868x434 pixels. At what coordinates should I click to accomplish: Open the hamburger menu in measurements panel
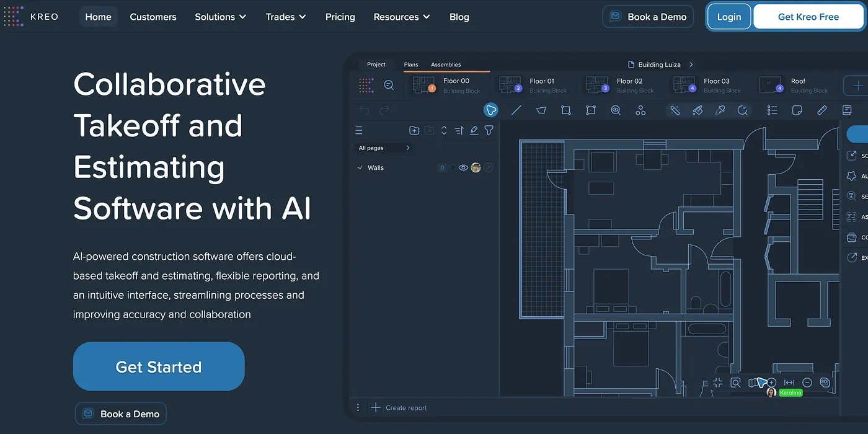[x=358, y=130]
